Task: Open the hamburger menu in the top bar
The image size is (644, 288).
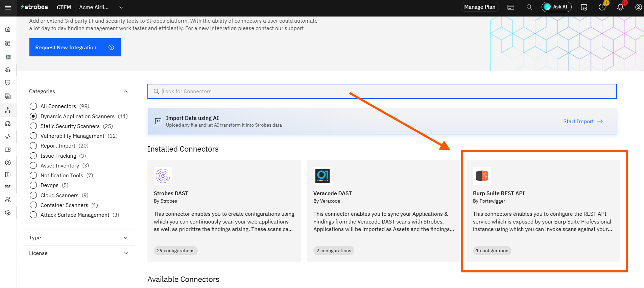Action: 8,7
